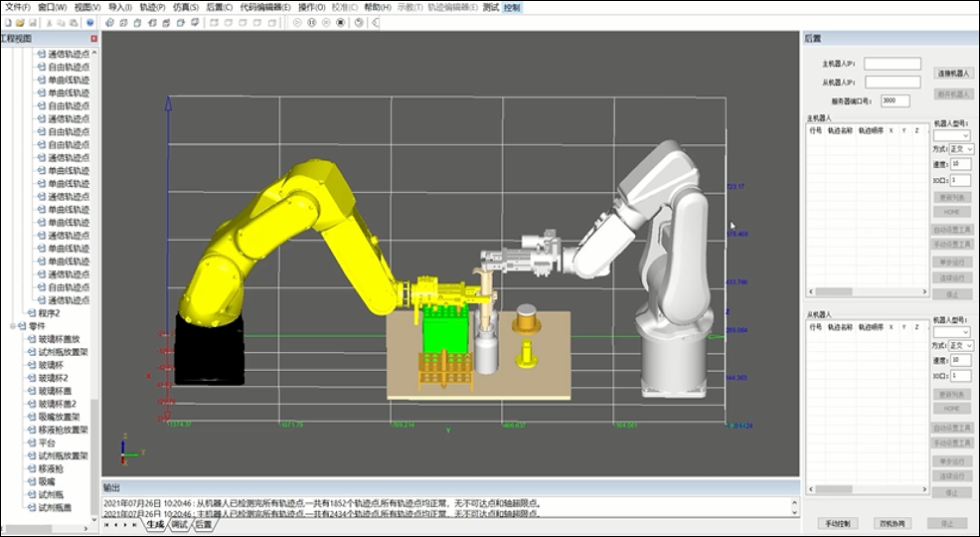Click the blue Help icon in toolbar
The width and height of the screenshot is (980, 537).
89,22
